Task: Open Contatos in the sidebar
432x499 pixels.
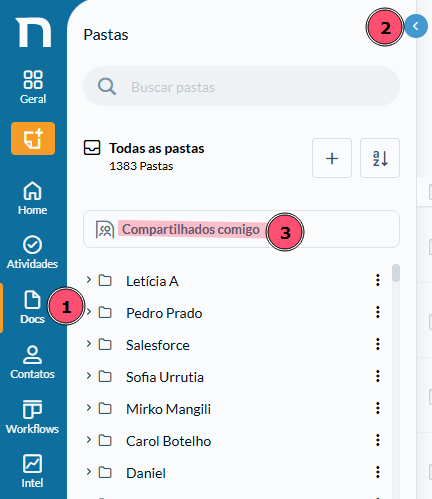Action: click(32, 363)
